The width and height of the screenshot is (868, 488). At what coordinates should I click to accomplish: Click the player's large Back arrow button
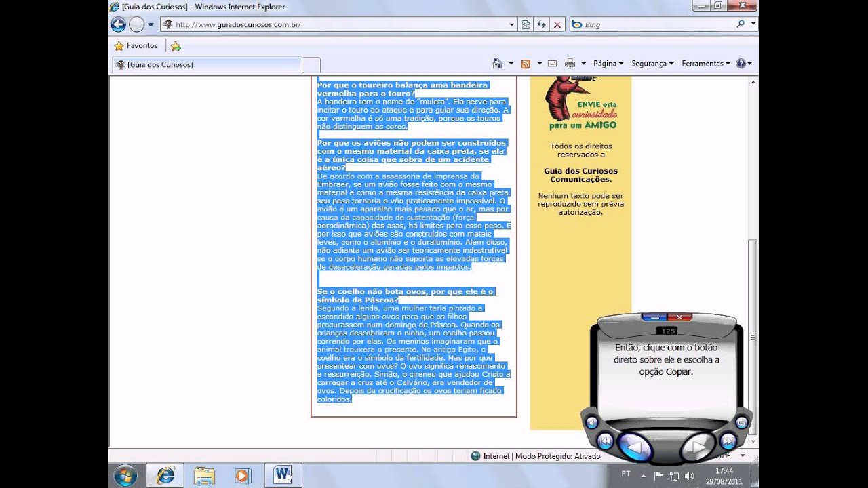(x=635, y=447)
